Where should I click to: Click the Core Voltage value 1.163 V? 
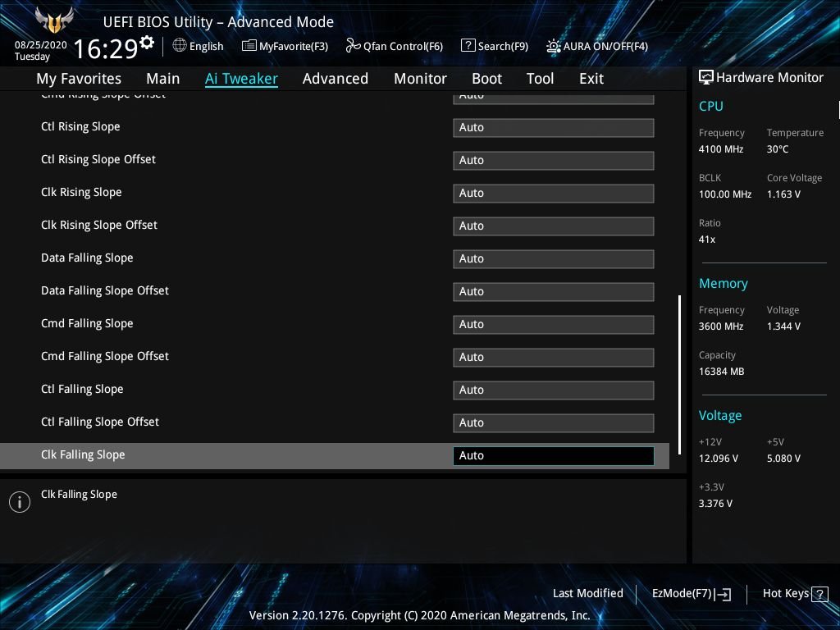[x=783, y=194]
